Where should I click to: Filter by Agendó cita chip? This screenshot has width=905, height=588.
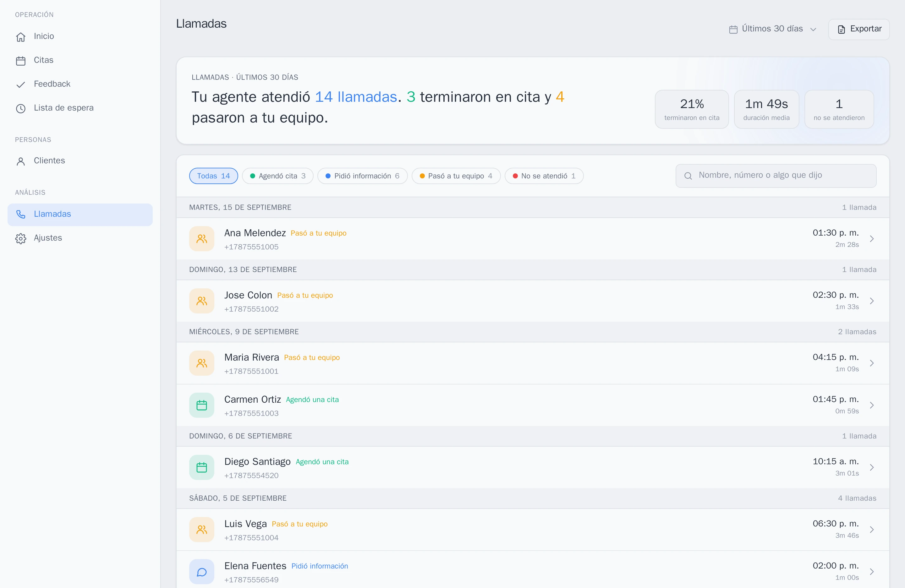[277, 176]
